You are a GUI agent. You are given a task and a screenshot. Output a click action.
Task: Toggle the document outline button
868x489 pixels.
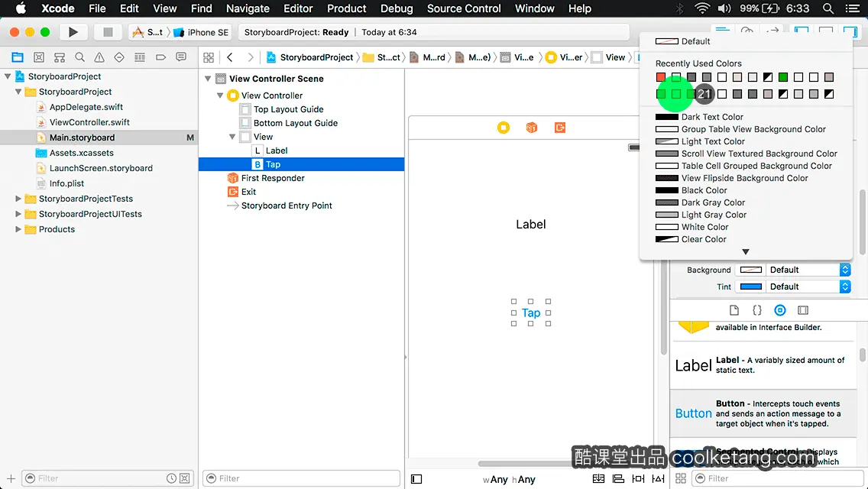coord(416,479)
